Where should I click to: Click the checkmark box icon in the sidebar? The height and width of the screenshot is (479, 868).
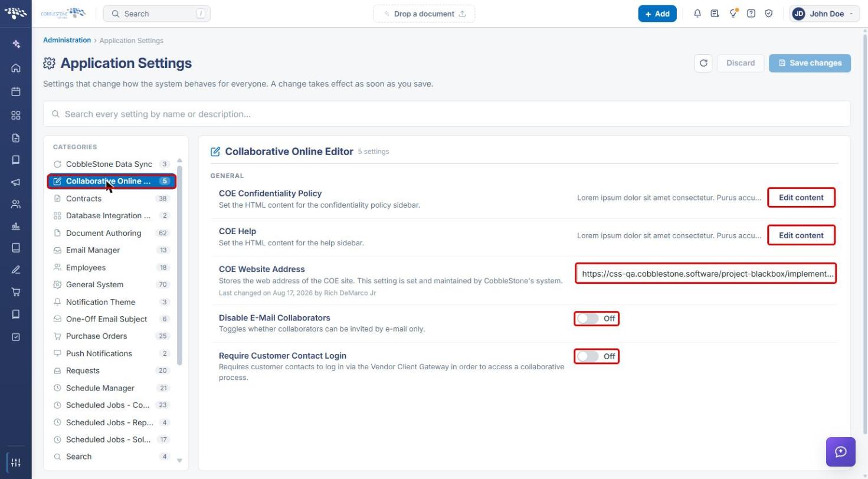pos(16,337)
